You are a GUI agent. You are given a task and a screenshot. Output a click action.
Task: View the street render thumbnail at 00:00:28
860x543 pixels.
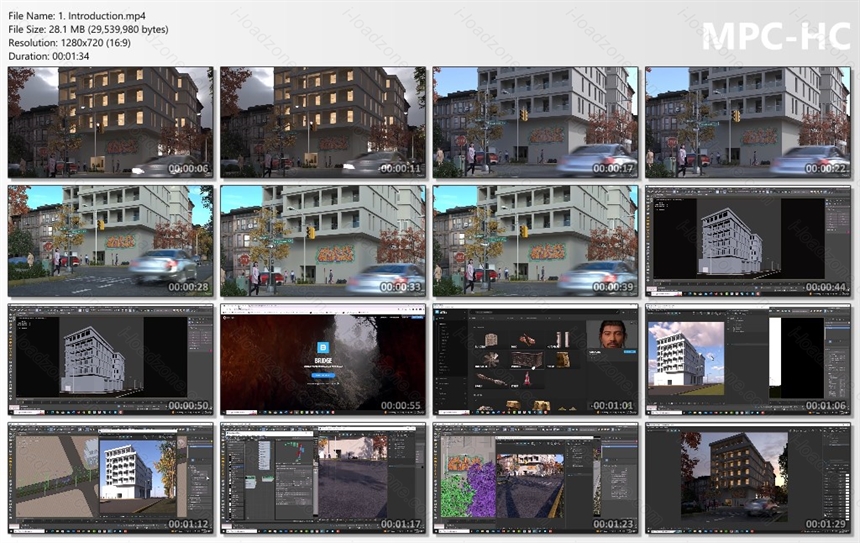coord(111,241)
